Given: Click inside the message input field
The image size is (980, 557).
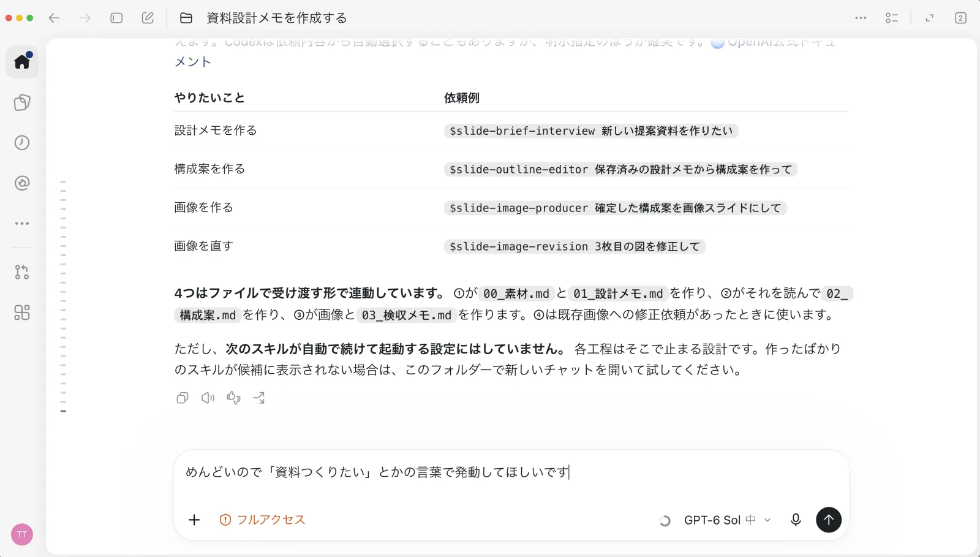Looking at the screenshot, I should (511, 472).
